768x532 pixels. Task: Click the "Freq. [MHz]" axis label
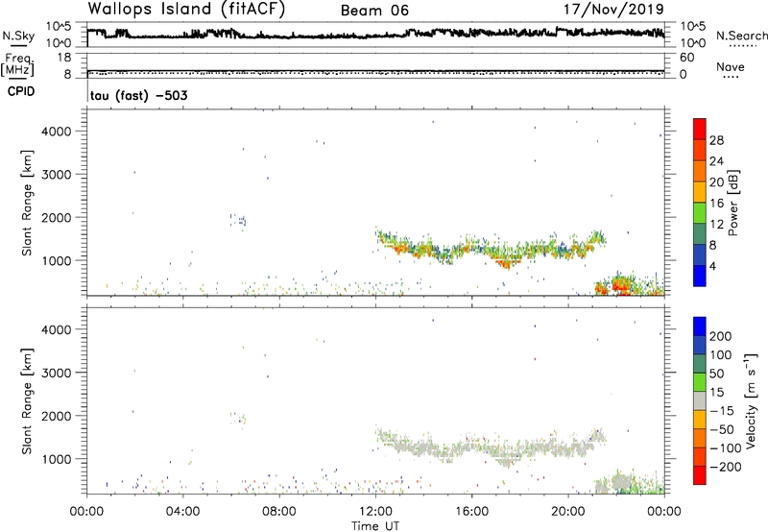(18, 64)
